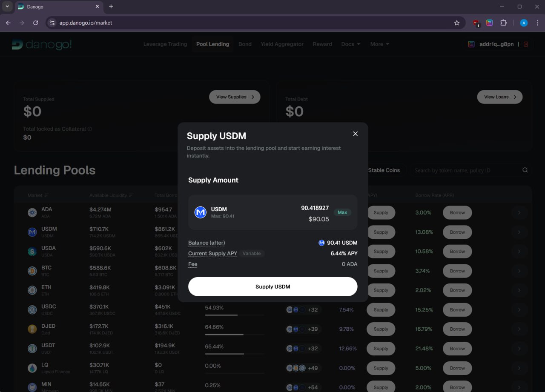This screenshot has width=545, height=392.
Task: Expand the DJED row chevron
Action: (519, 329)
